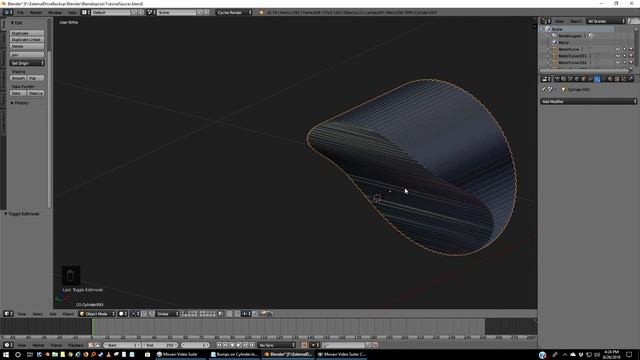The height and width of the screenshot is (360, 640).
Task: Open the Physics properties tab
Action: [631, 79]
